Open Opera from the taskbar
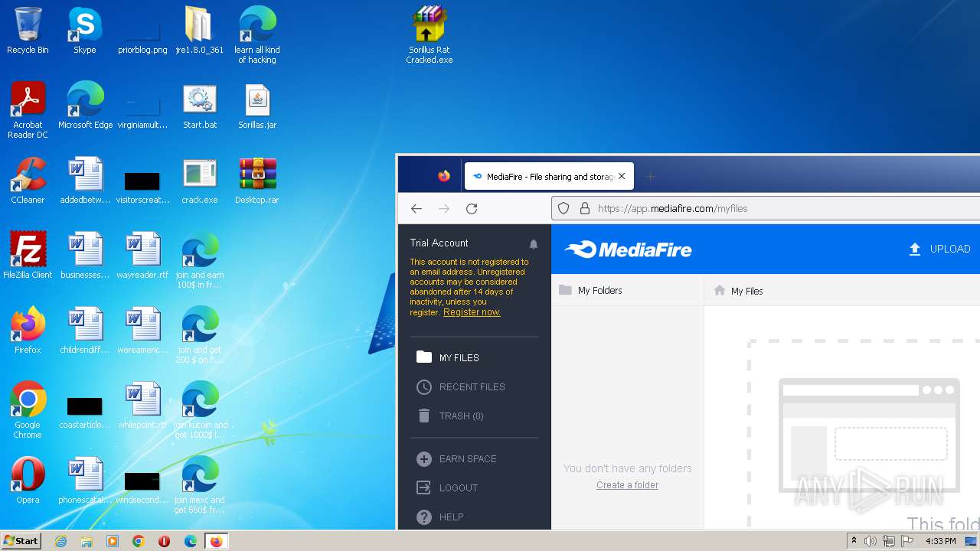Image resolution: width=980 pixels, height=551 pixels. pyautogui.click(x=165, y=541)
